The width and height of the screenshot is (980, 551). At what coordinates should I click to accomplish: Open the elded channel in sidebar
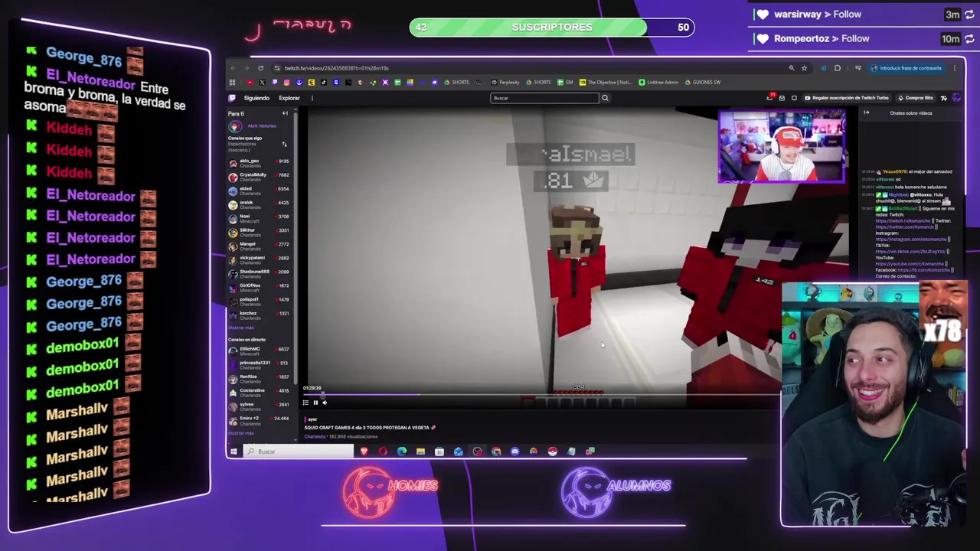pos(259,191)
